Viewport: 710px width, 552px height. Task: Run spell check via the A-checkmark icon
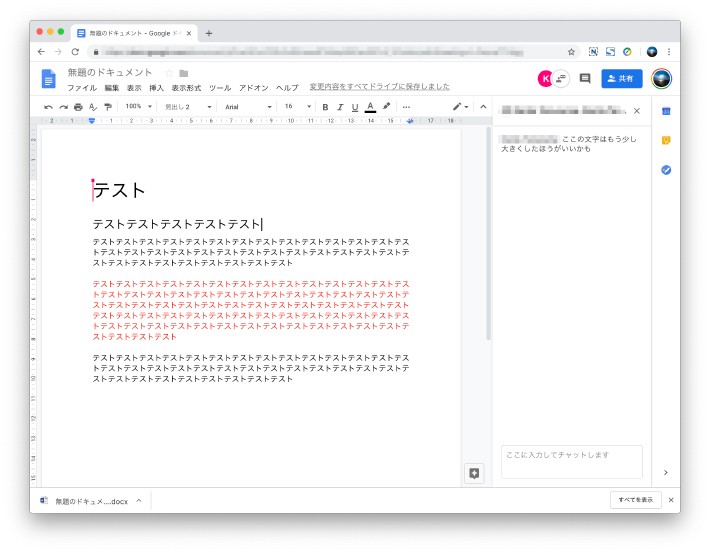point(93,107)
